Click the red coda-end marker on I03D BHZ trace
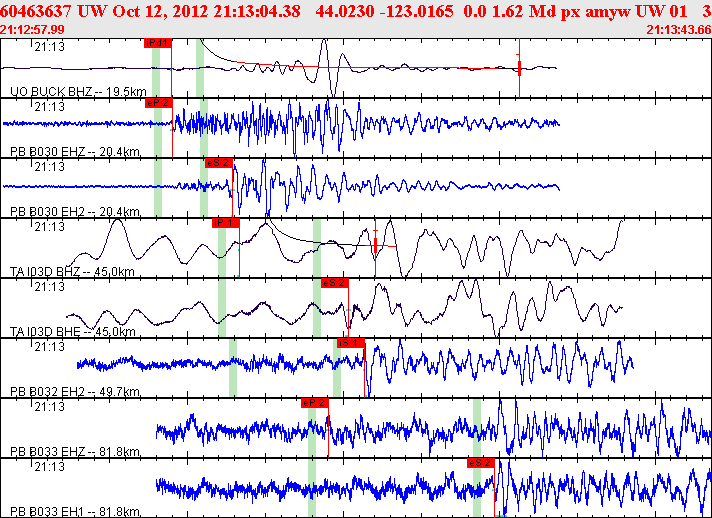This screenshot has height=518, width=712. 376,246
